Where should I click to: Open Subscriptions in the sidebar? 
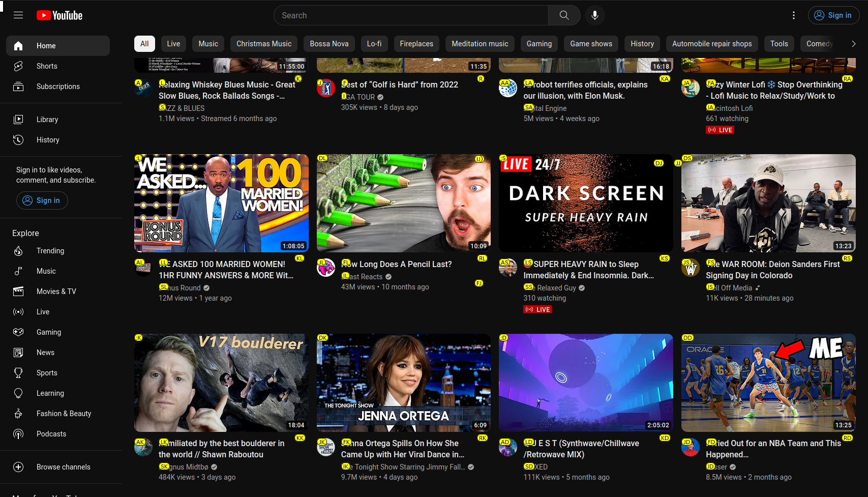tap(58, 86)
